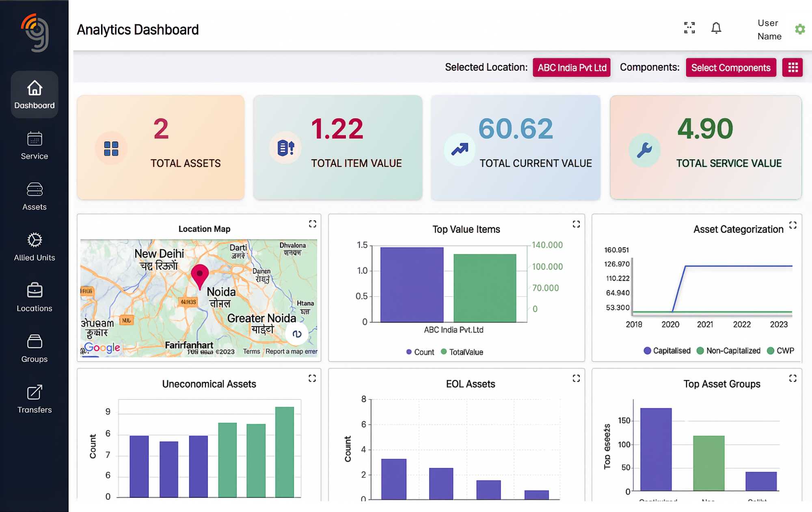Click the wrench icon on service value card
Viewport: 812px width, 512px height.
click(644, 150)
